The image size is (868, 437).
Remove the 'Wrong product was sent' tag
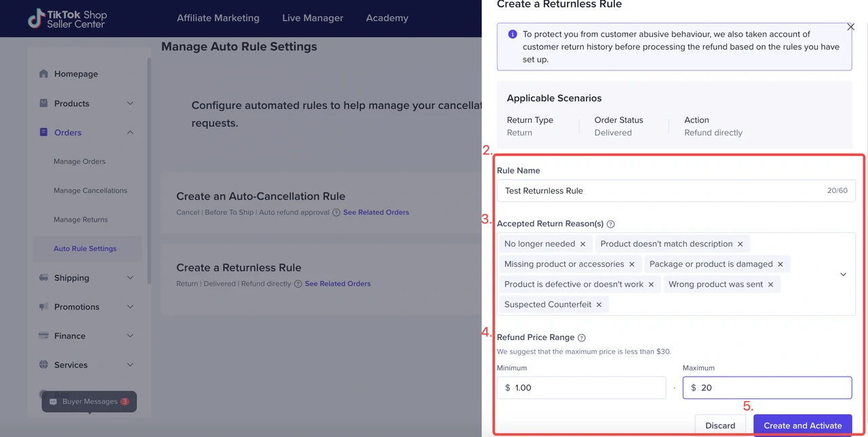[x=770, y=285]
